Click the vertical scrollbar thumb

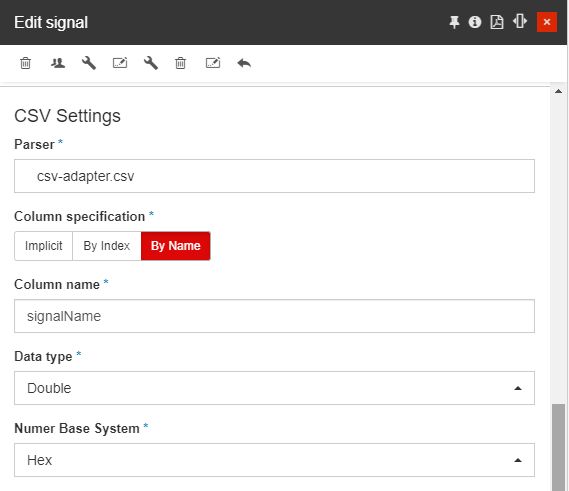(x=558, y=447)
